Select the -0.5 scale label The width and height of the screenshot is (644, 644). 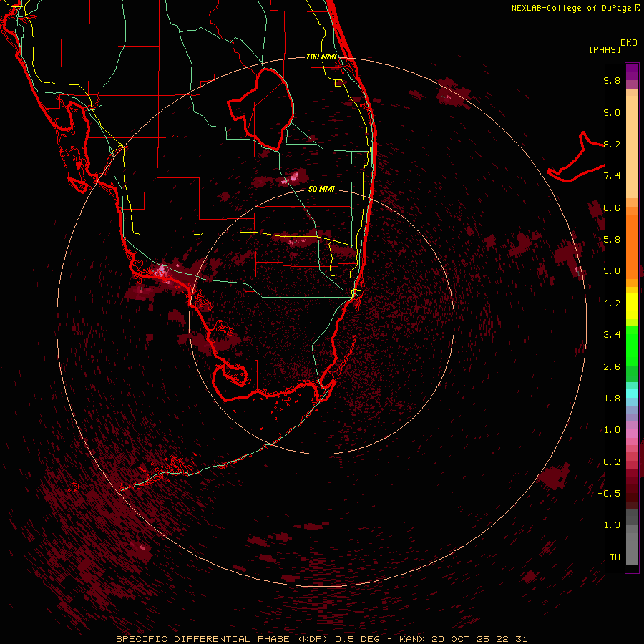click(609, 494)
